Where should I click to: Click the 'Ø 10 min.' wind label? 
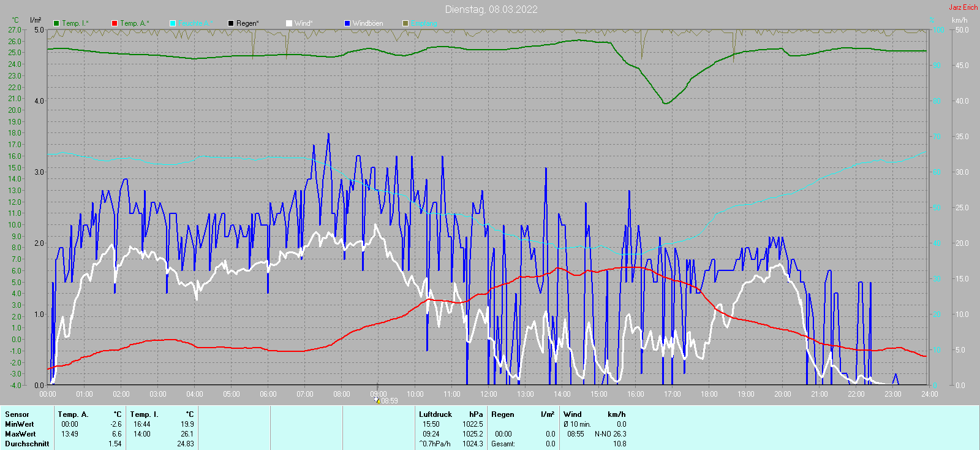click(x=578, y=424)
